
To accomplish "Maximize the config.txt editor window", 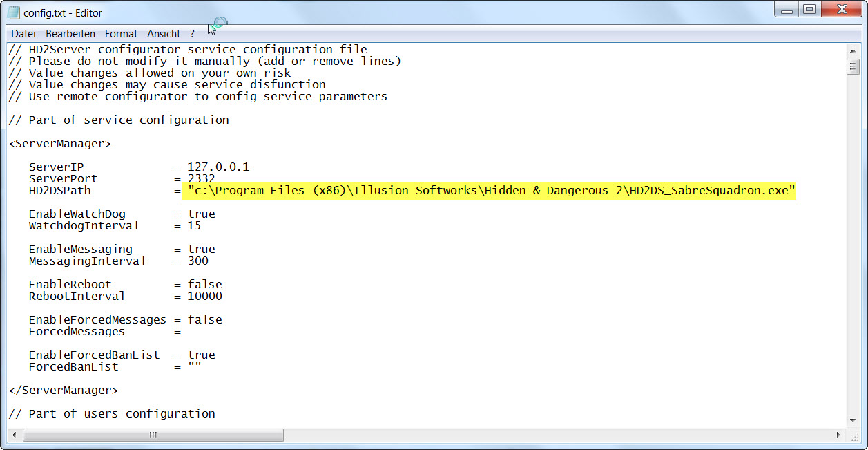I will coord(809,9).
